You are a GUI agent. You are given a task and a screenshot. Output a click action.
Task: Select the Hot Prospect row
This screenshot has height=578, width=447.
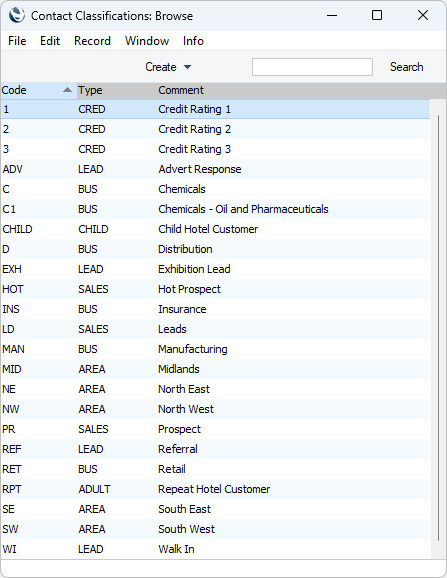click(215, 289)
